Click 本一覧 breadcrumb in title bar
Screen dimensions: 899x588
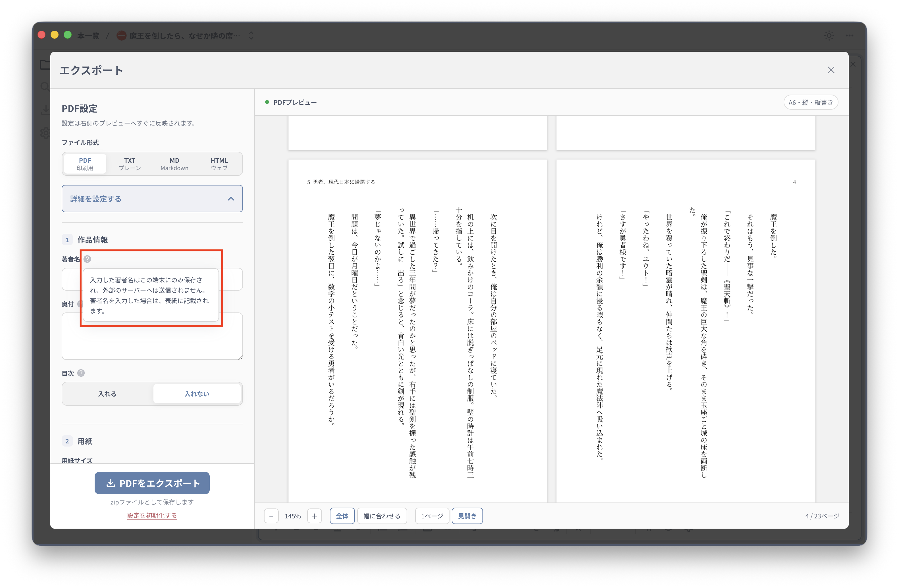[88, 36]
